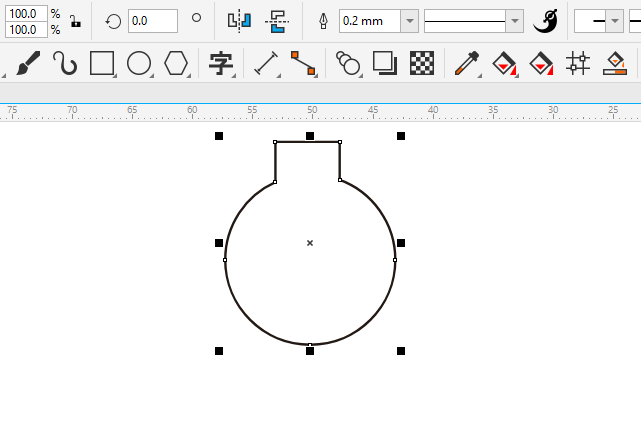Select the Color Eyedropper tool
Viewport: 641px width, 438px height.
[x=466, y=64]
